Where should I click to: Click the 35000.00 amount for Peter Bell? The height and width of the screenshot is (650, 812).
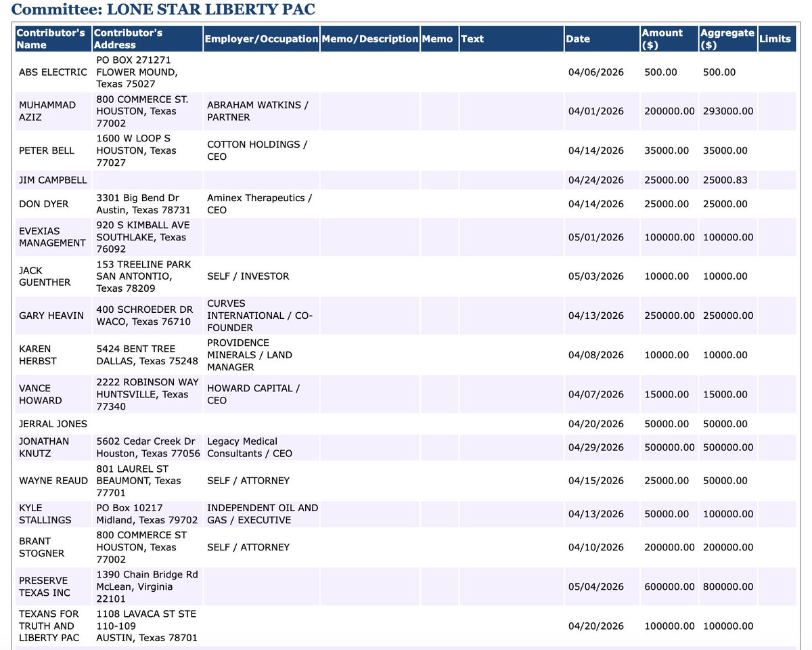[667, 150]
